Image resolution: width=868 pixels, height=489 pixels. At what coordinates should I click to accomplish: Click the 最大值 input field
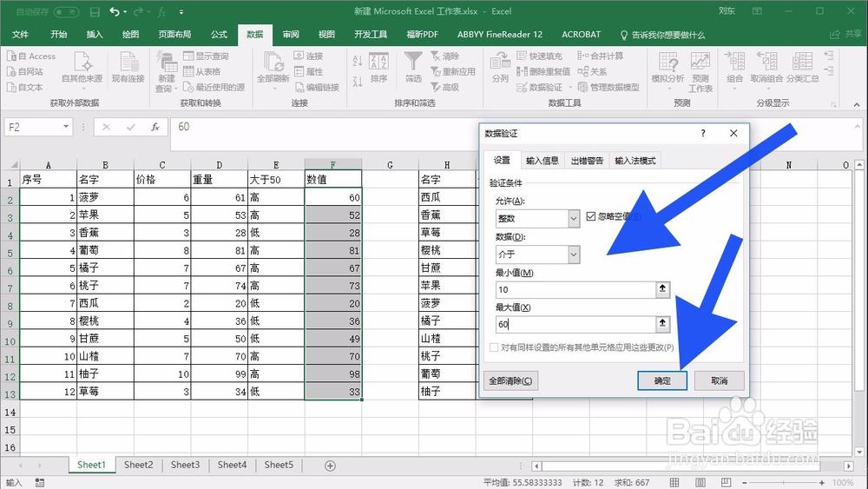coord(575,325)
